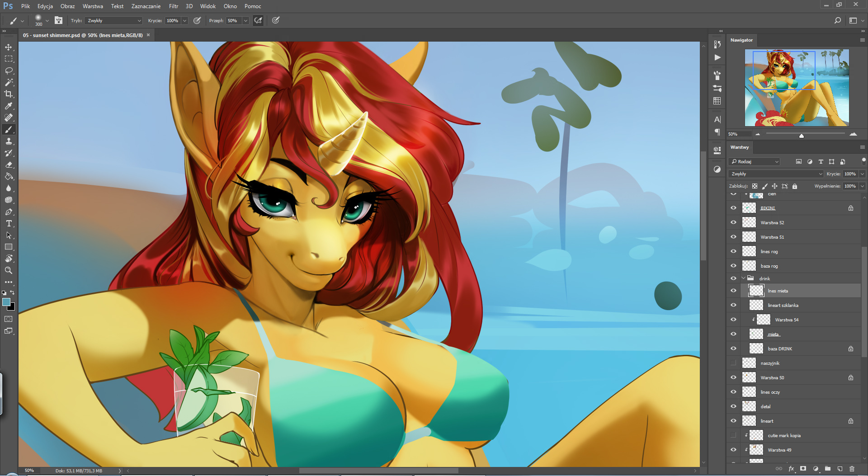This screenshot has height=476, width=868.
Task: Hide the Warstwa 52 layer
Action: click(733, 222)
